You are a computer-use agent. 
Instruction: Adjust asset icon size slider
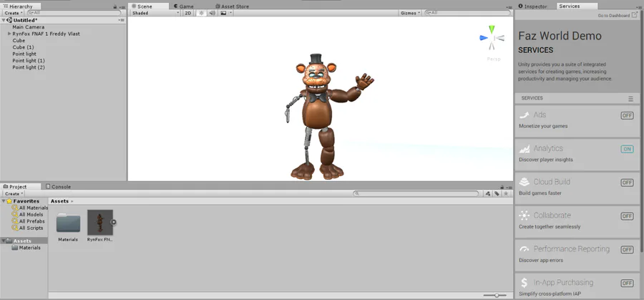497,296
